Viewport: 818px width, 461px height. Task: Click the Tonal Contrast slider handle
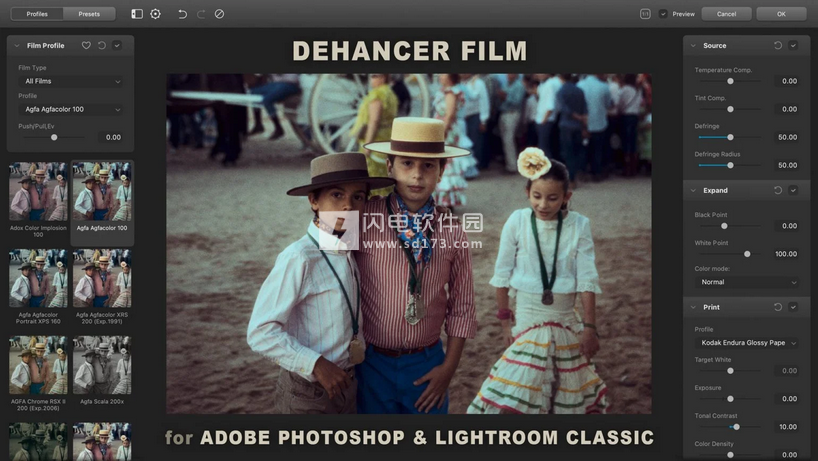point(736,427)
